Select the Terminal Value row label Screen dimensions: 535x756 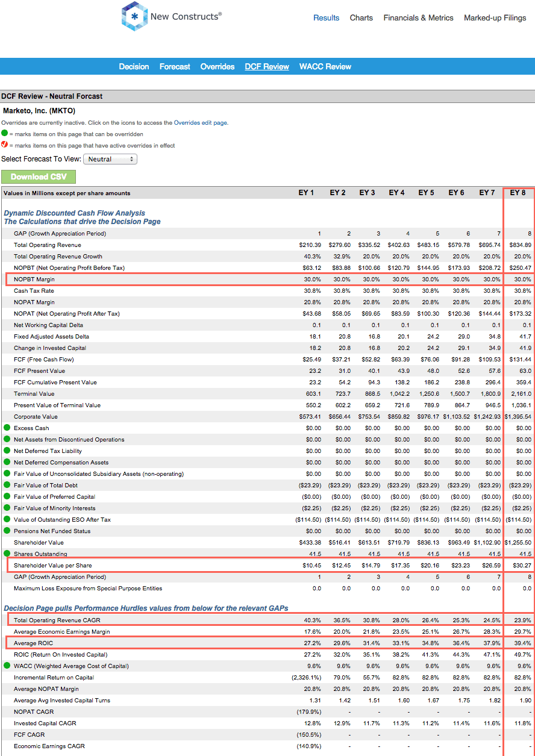pos(34,394)
